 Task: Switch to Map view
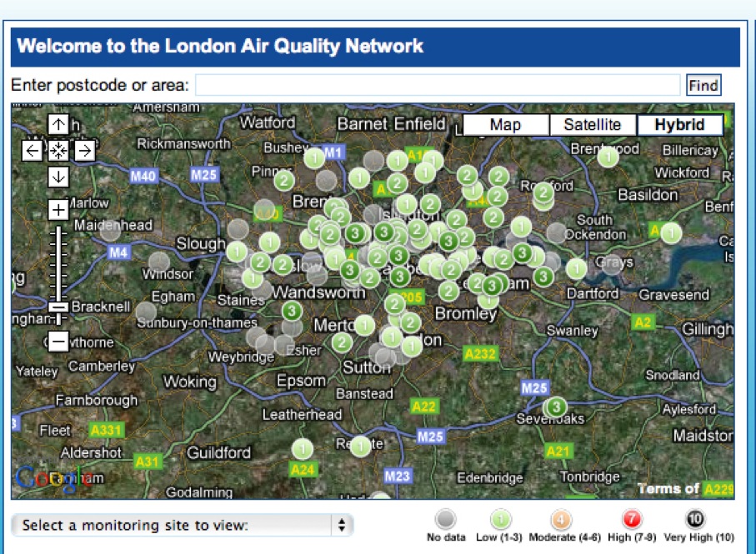(505, 125)
